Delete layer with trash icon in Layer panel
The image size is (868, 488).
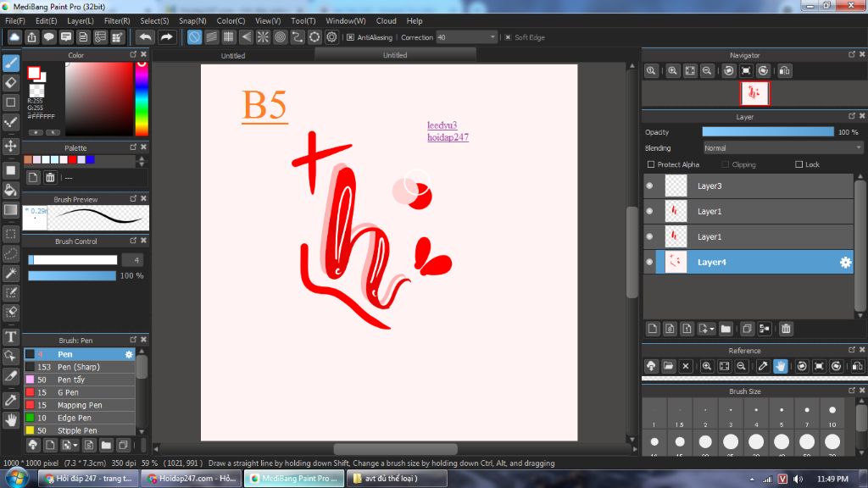(x=786, y=329)
